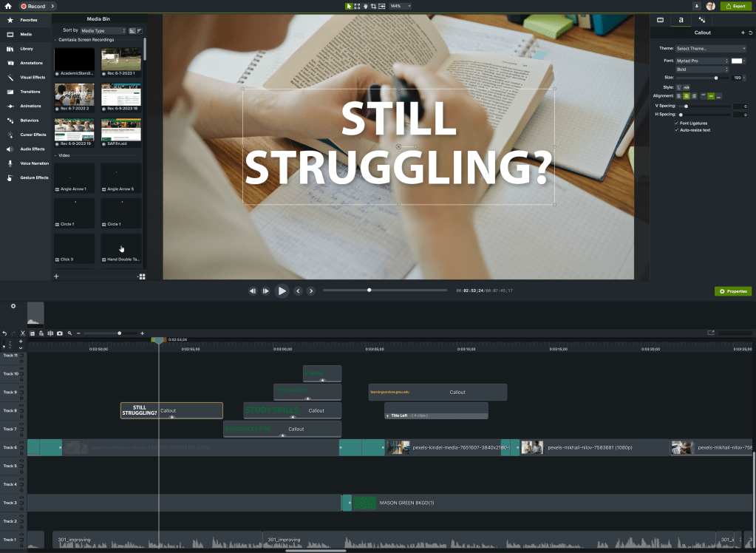Image resolution: width=756 pixels, height=553 pixels.
Task: Click the Properties button below the preview
Action: click(732, 291)
